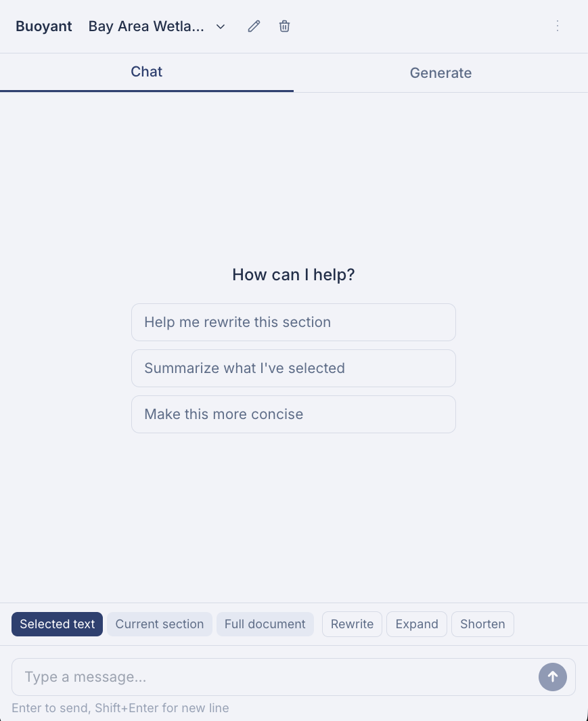Choose the Shorten quick action
The height and width of the screenshot is (721, 588).
point(482,624)
